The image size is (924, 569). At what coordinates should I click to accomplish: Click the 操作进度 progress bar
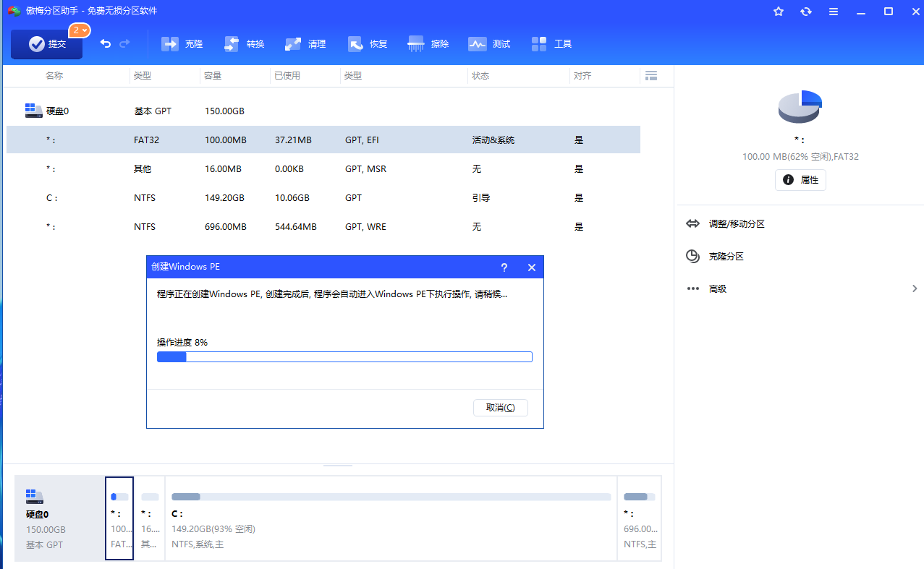tap(344, 356)
